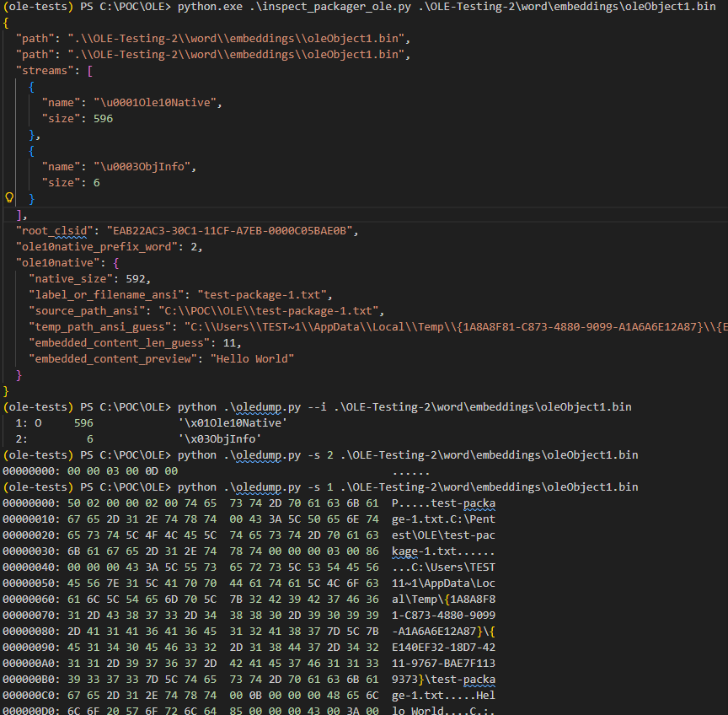Click '\x01Ole10Native' in the oledump stream listing
The height and width of the screenshot is (715, 728).
pos(233,423)
